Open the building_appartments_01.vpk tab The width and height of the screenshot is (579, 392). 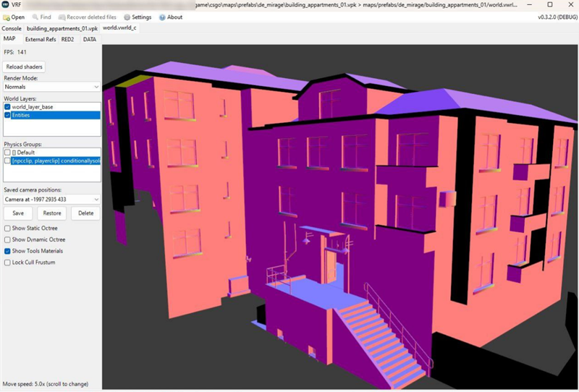pos(62,27)
